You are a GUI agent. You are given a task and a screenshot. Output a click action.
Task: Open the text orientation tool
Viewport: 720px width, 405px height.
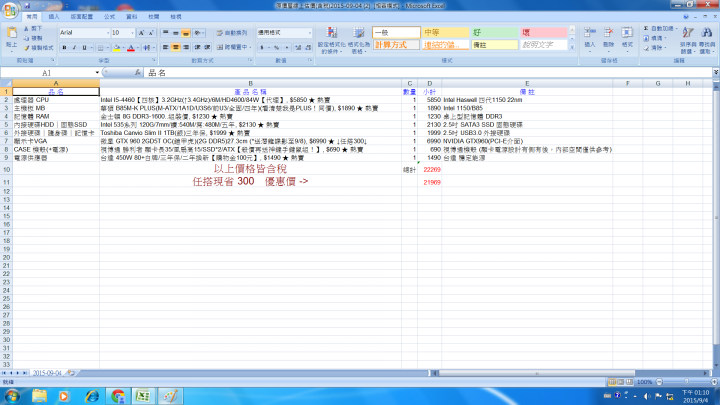[x=198, y=33]
